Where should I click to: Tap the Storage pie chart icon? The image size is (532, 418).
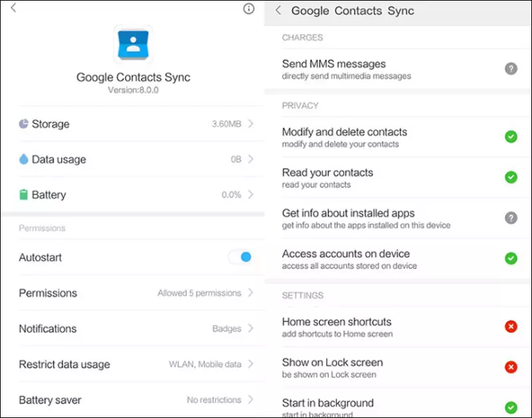(x=23, y=124)
